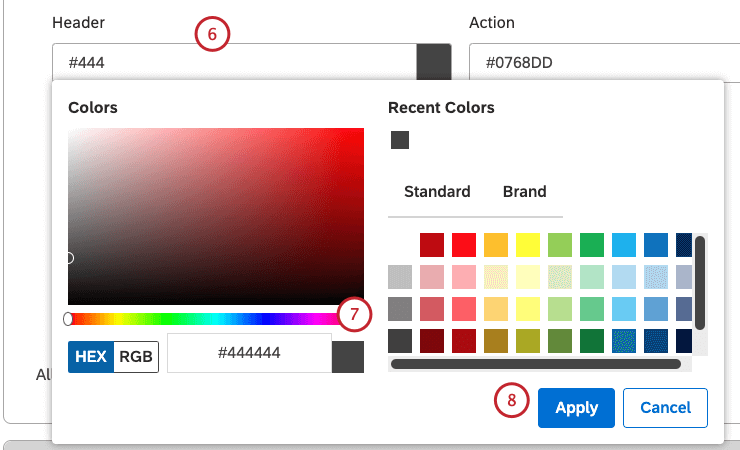Viewport: 740px width, 450px height.
Task: Click the horizontal scrollbar below the swatches
Action: pos(520,364)
